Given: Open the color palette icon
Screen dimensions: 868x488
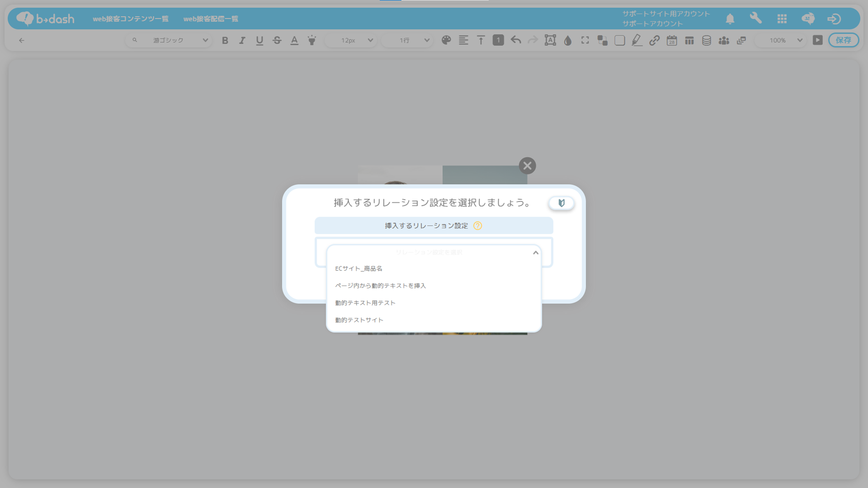Looking at the screenshot, I should coord(446,40).
